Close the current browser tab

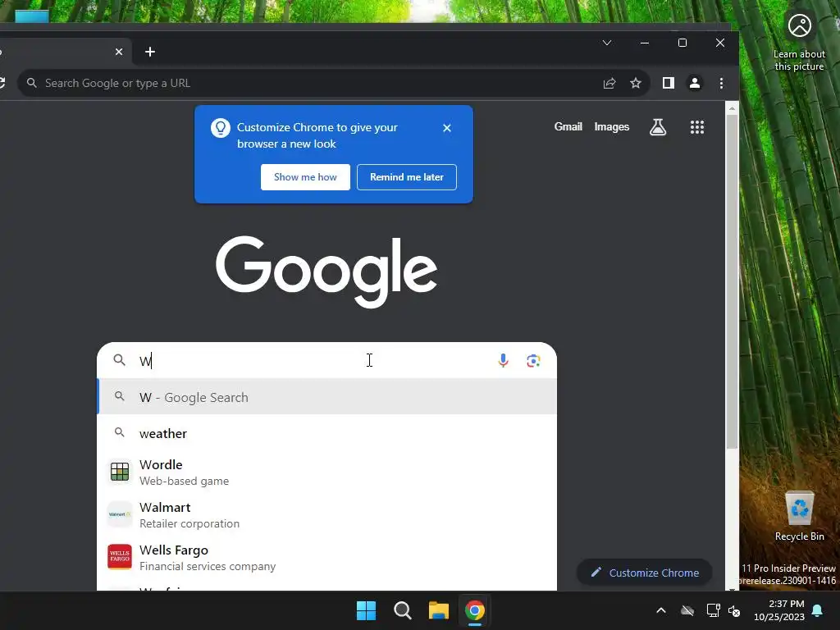[119, 52]
